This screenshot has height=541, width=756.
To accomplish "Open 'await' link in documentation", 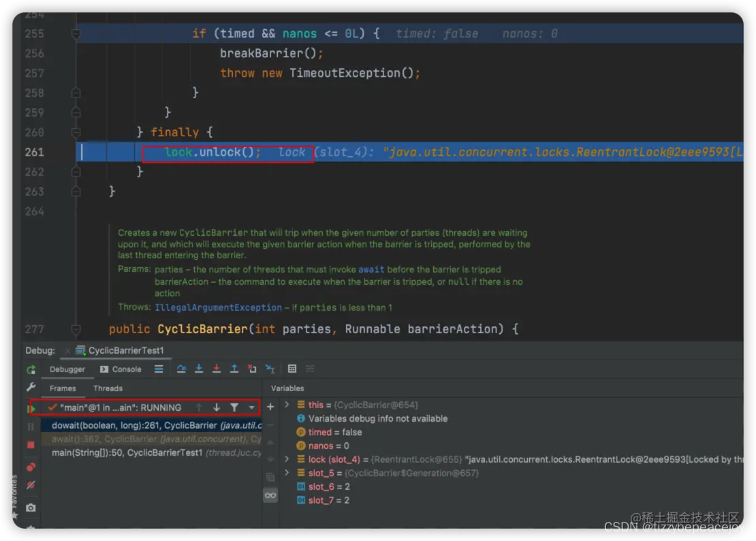I will click(371, 270).
